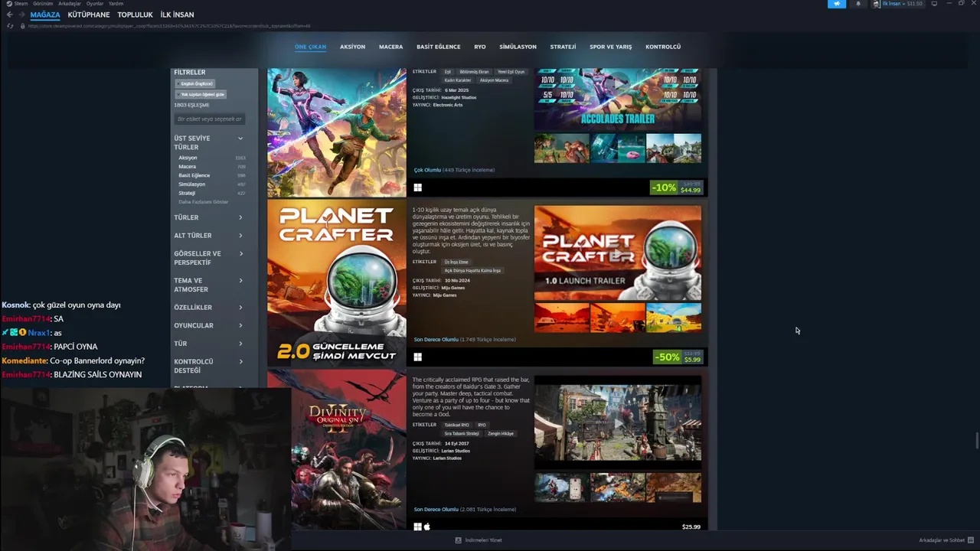Viewport: 980px width, 551px height.
Task: Go forward with the Steam forward arrow
Action: [21, 15]
